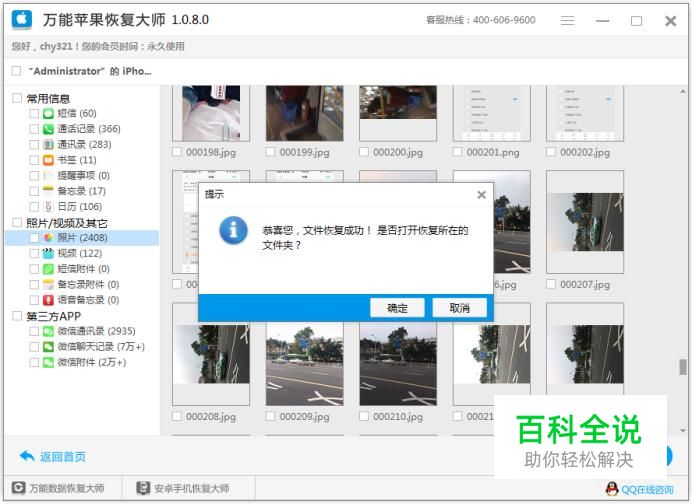The width and height of the screenshot is (692, 504).
Task: Click the QQ penguin icon
Action: (x=612, y=489)
